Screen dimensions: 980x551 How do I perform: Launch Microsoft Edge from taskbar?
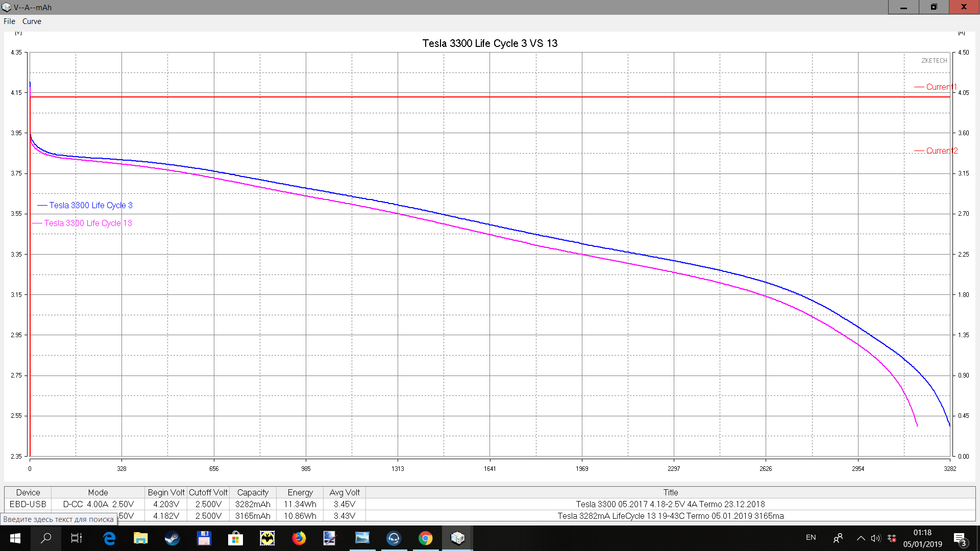(109, 538)
